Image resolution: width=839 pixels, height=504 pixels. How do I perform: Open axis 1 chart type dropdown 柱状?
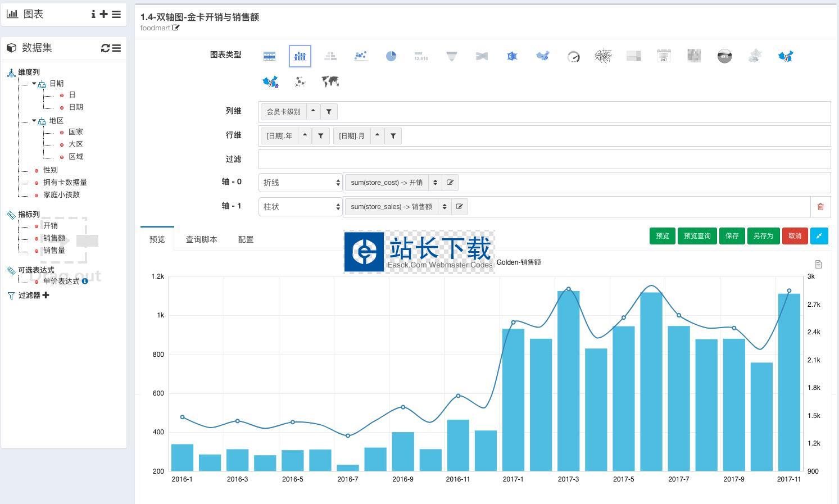point(300,207)
